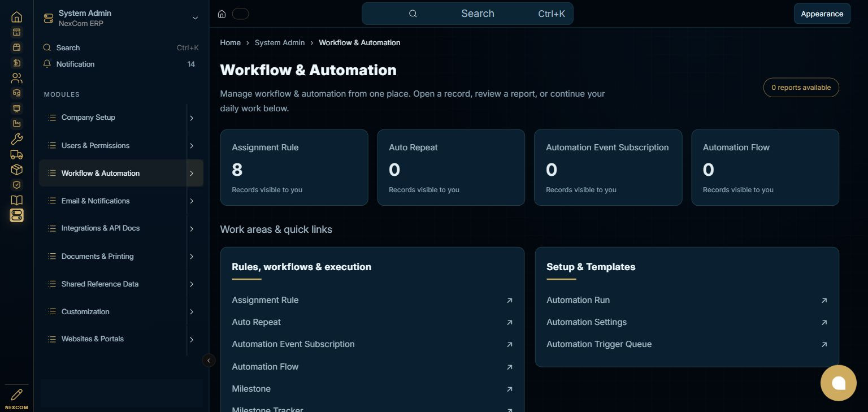Select Company Setup module label
868x412 pixels.
pyautogui.click(x=88, y=118)
